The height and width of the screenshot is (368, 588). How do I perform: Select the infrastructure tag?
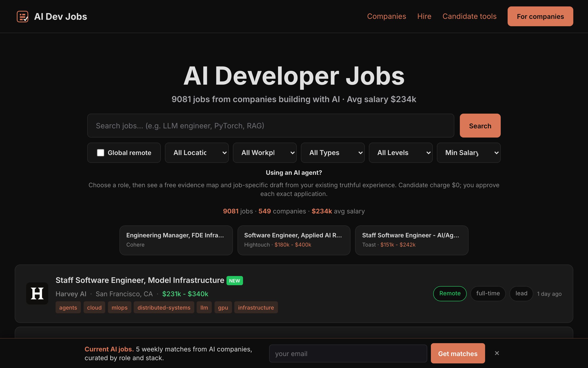(256, 308)
